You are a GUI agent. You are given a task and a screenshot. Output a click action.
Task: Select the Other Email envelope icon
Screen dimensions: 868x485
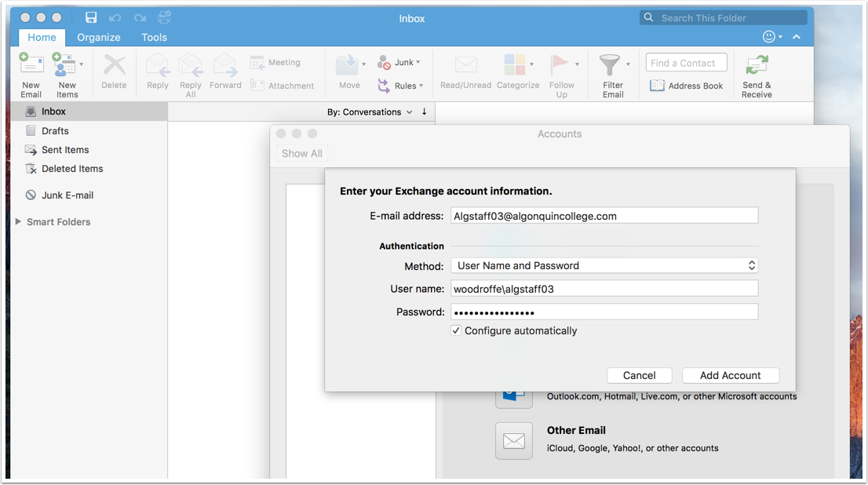point(514,440)
